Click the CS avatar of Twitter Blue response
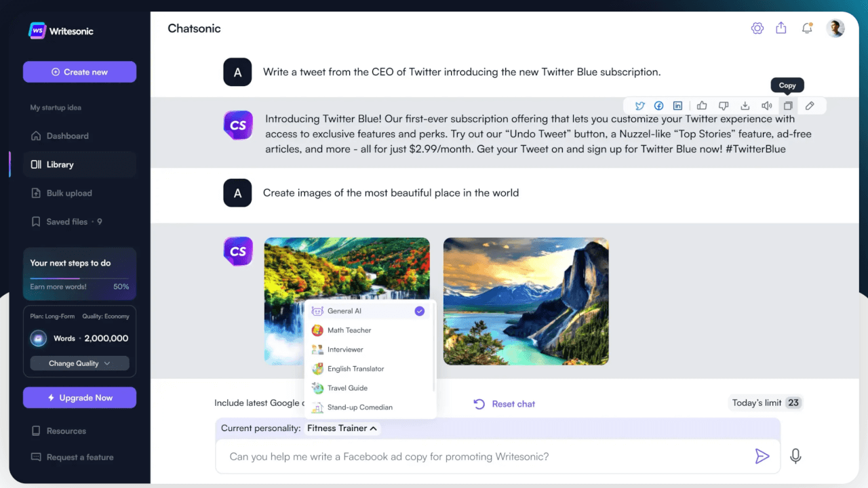 (238, 125)
